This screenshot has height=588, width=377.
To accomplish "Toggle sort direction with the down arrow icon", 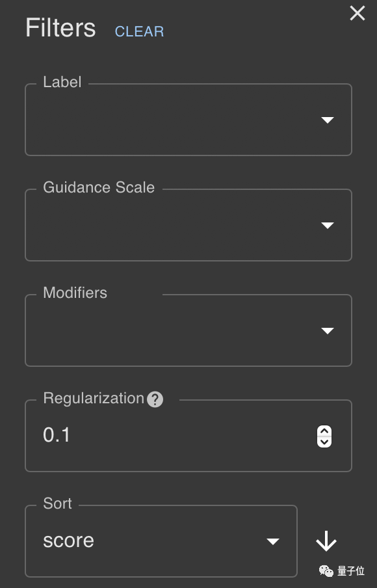I will coord(326,541).
